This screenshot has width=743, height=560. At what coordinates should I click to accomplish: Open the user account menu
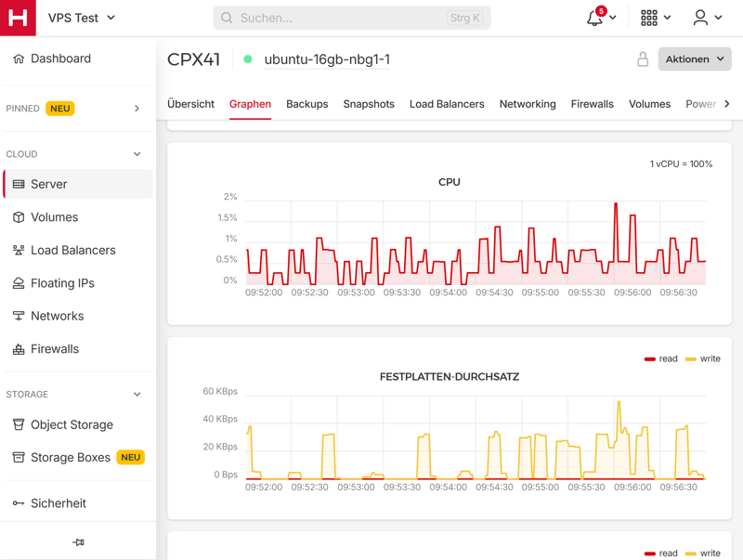click(x=701, y=18)
